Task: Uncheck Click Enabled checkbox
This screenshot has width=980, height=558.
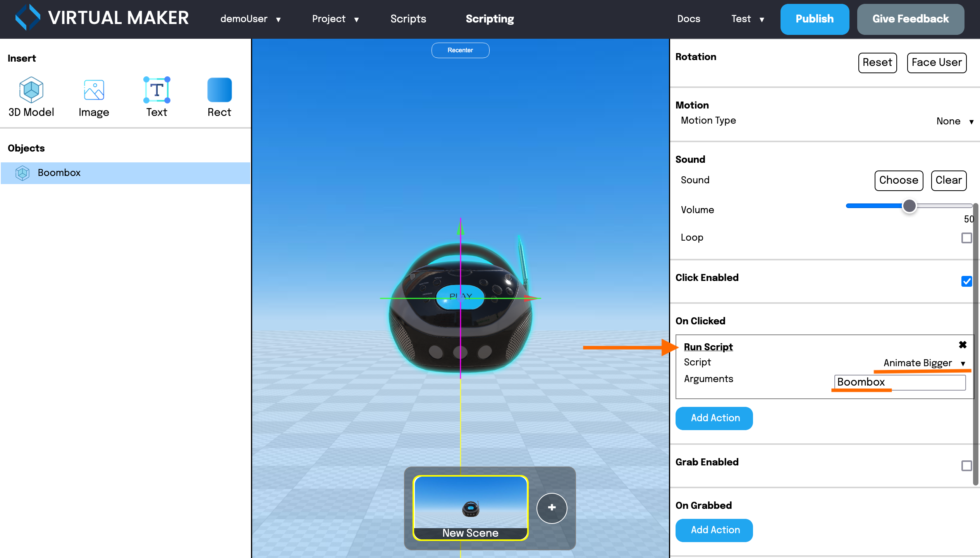Action: 966,281
